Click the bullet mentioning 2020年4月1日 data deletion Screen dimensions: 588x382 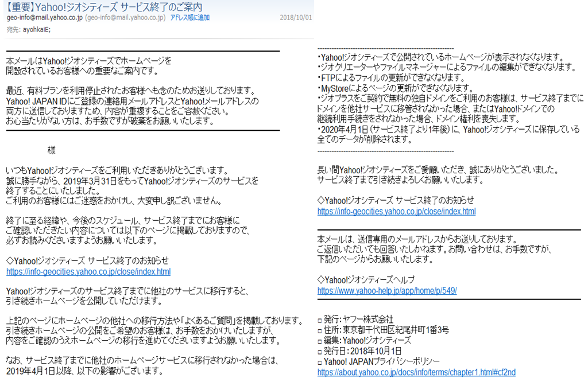[448, 134]
